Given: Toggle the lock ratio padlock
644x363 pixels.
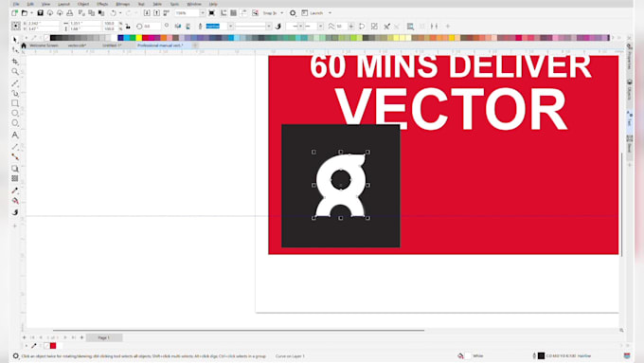Looking at the screenshot, I should coord(128,27).
